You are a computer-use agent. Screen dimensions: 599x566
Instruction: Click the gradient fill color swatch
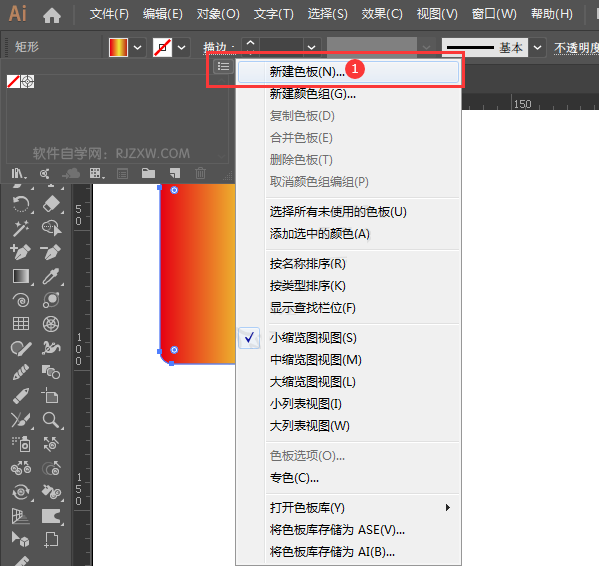point(118,47)
